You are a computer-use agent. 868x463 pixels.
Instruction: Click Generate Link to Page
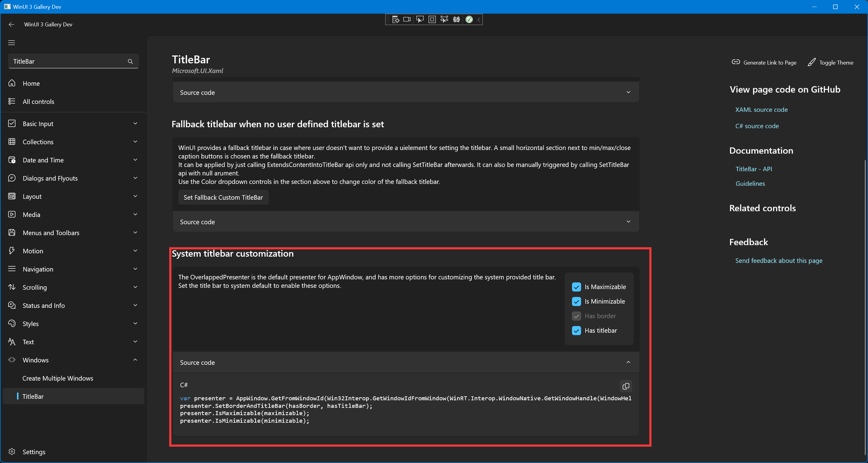click(764, 62)
